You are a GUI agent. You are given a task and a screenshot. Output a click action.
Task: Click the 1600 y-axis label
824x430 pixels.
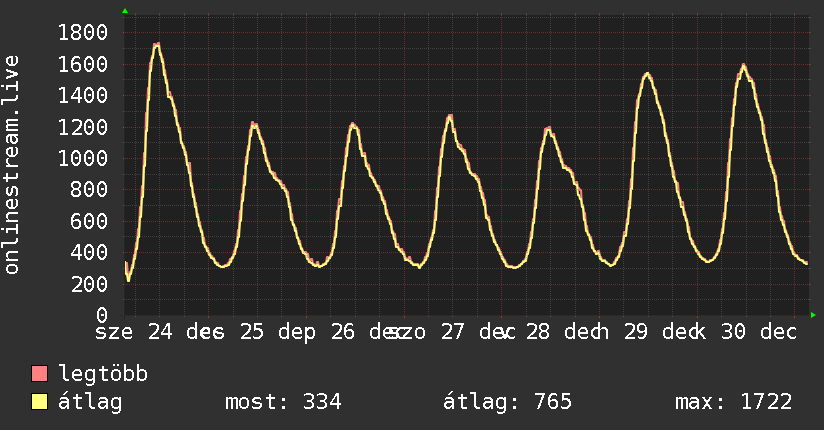pyautogui.click(x=83, y=64)
